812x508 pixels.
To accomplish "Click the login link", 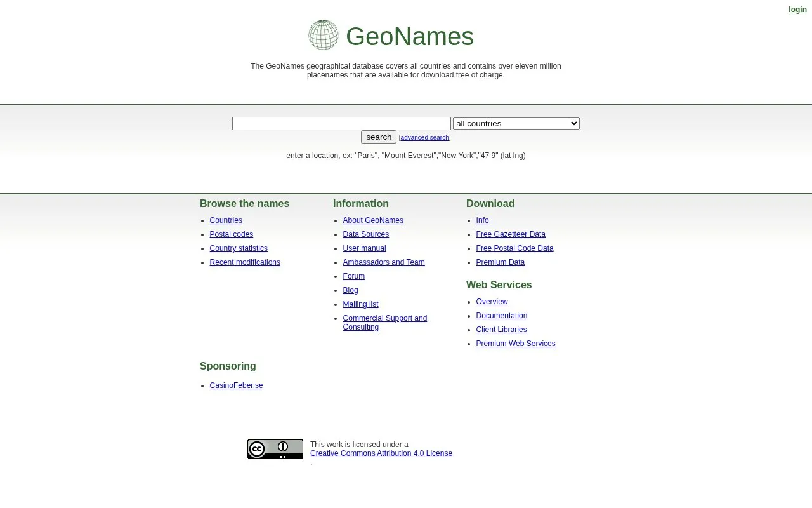I will 798,10.
